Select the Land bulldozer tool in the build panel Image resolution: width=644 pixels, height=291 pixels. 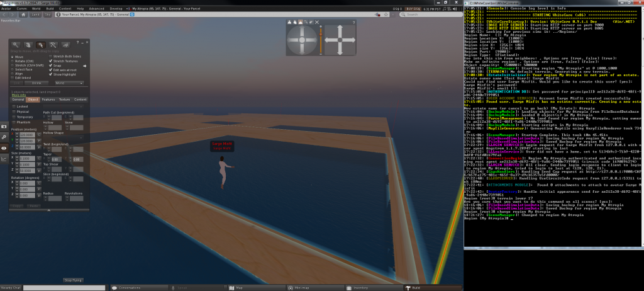point(65,45)
